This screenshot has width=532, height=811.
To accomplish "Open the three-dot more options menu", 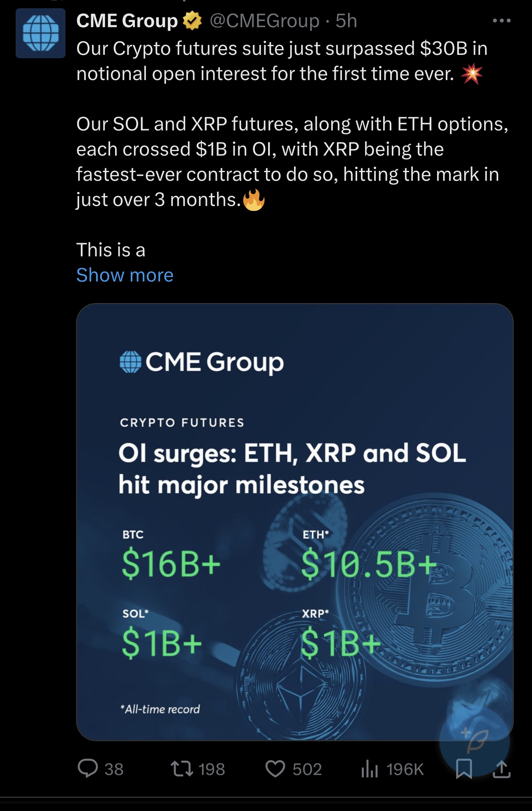I will click(x=501, y=21).
